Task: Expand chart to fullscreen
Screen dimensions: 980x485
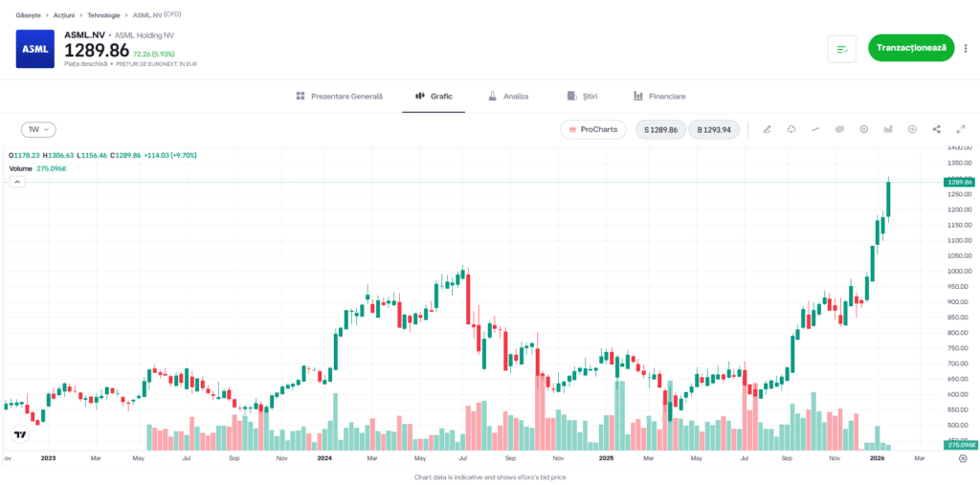Action: click(x=960, y=129)
